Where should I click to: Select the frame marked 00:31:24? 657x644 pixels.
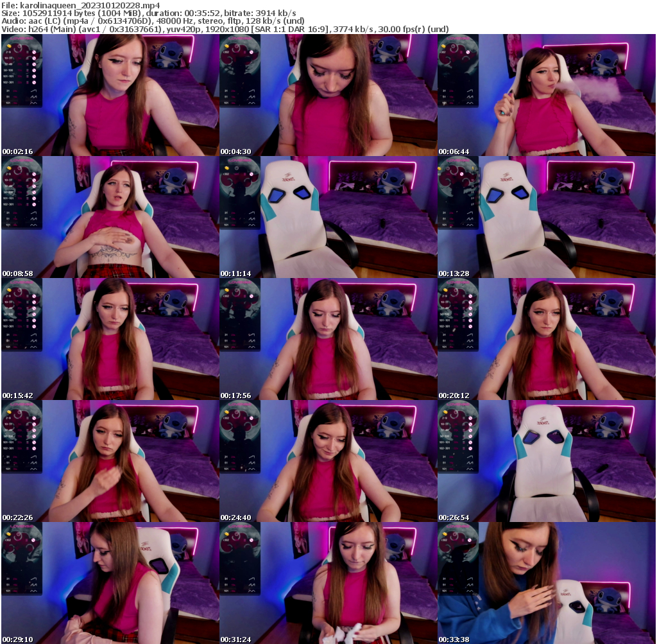(x=328, y=583)
